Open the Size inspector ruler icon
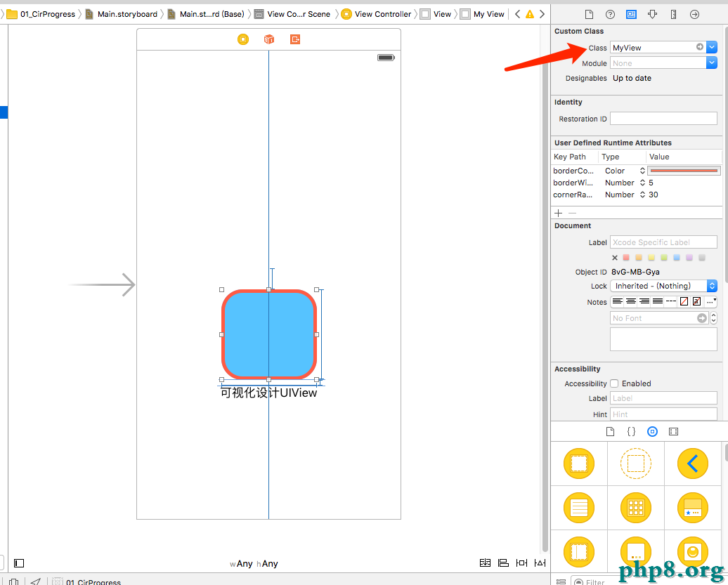The width and height of the screenshot is (728, 585). tap(673, 14)
